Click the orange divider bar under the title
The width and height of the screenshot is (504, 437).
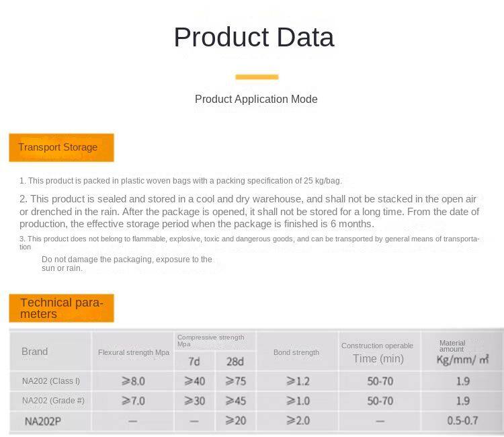point(257,77)
